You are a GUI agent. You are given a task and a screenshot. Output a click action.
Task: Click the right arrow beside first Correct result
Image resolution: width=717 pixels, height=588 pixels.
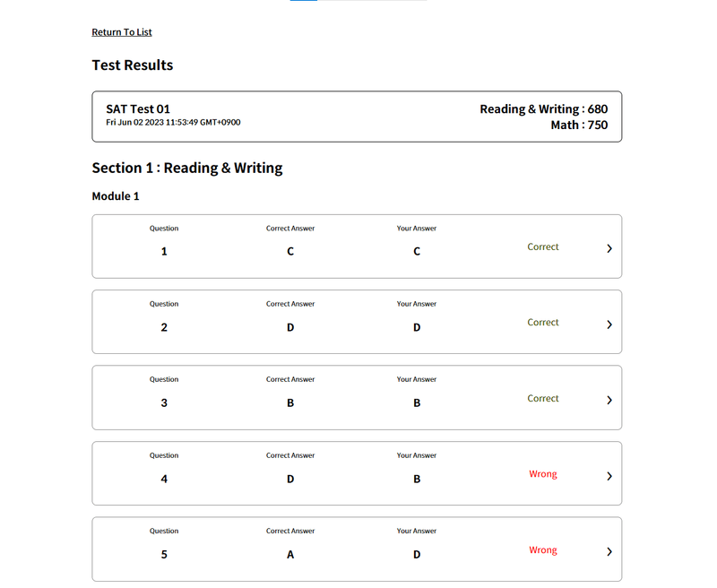click(609, 250)
